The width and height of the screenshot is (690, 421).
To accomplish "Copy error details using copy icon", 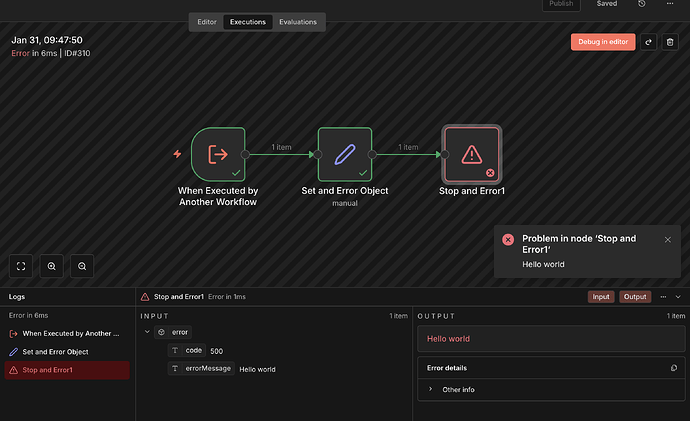I will pyautogui.click(x=674, y=368).
